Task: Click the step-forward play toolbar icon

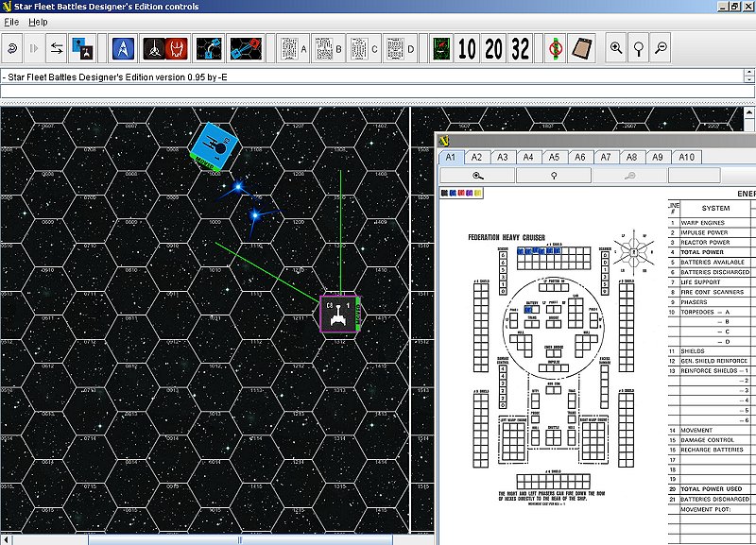Action: [34, 48]
